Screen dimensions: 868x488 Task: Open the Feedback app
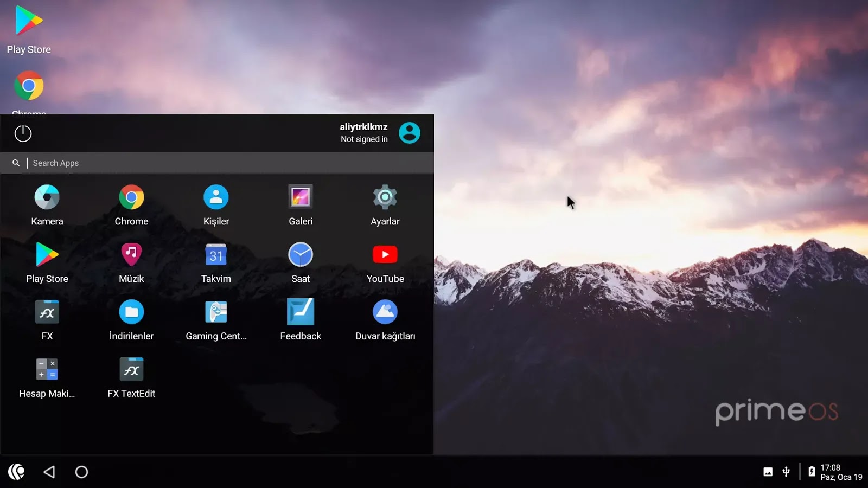301,320
